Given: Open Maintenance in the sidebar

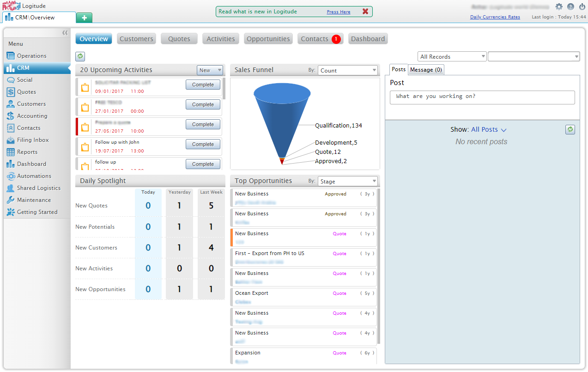Looking at the screenshot, I should (x=37, y=200).
